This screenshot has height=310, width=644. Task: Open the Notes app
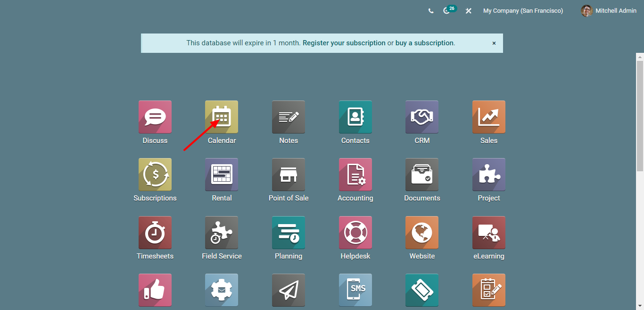pos(289,117)
